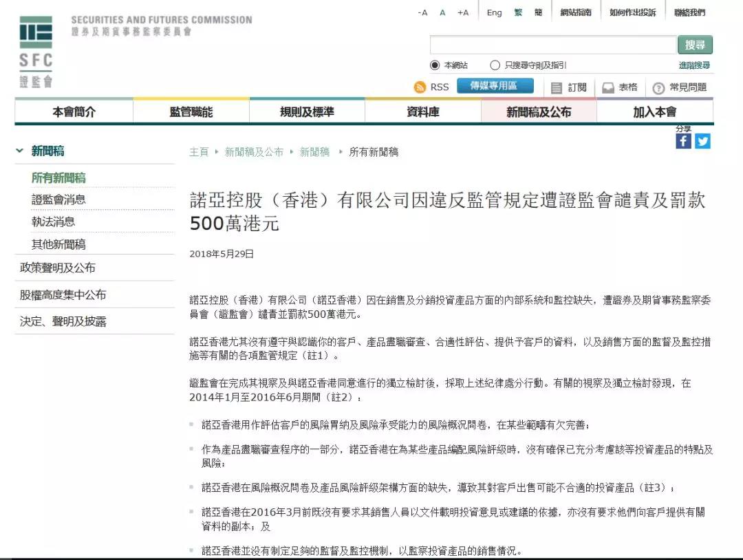This screenshot has height=560, width=743.
Task: Open the 加入本會 menu tab
Action: tap(655, 112)
